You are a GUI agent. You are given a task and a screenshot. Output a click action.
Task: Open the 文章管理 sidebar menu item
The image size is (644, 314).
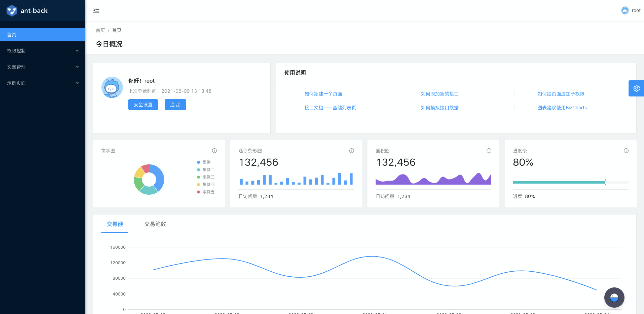(x=43, y=67)
